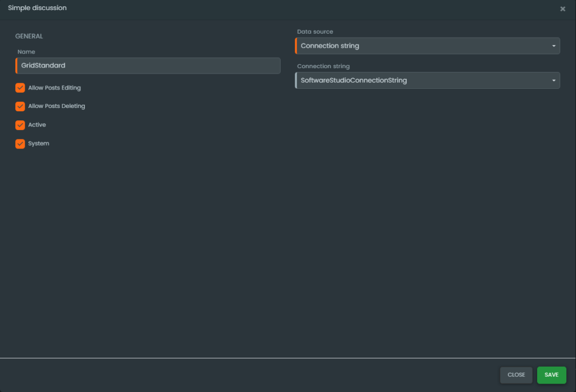Image resolution: width=576 pixels, height=392 pixels.
Task: Select the GENERAL section heading
Action: (x=29, y=37)
